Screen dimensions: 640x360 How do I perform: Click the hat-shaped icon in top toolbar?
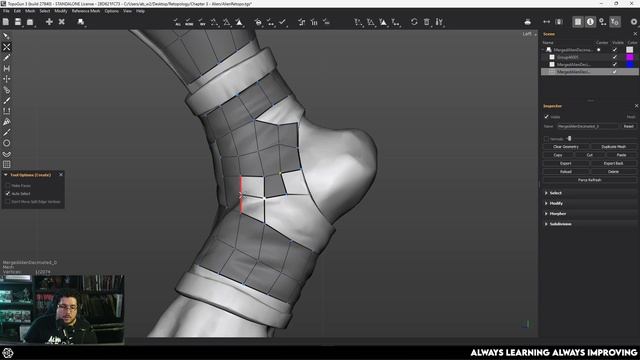click(x=527, y=22)
